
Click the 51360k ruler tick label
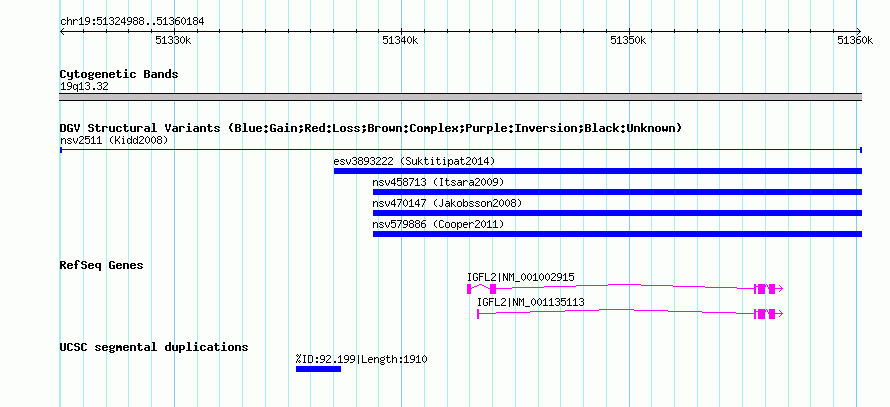click(x=855, y=40)
